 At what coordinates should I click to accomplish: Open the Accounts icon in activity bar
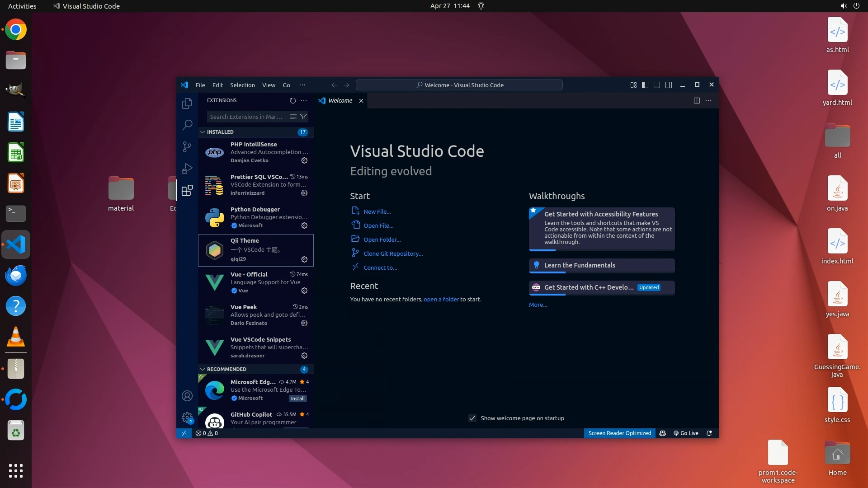187,396
